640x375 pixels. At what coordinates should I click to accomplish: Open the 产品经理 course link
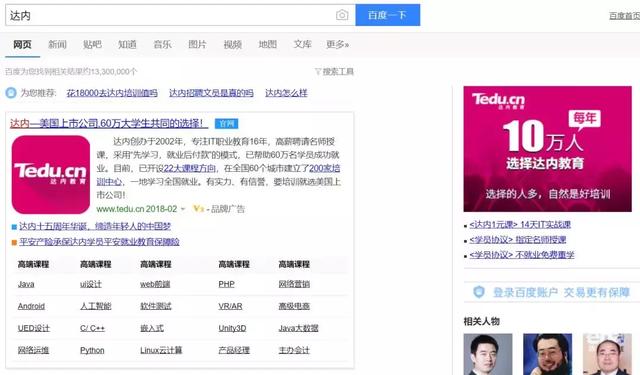click(234, 350)
